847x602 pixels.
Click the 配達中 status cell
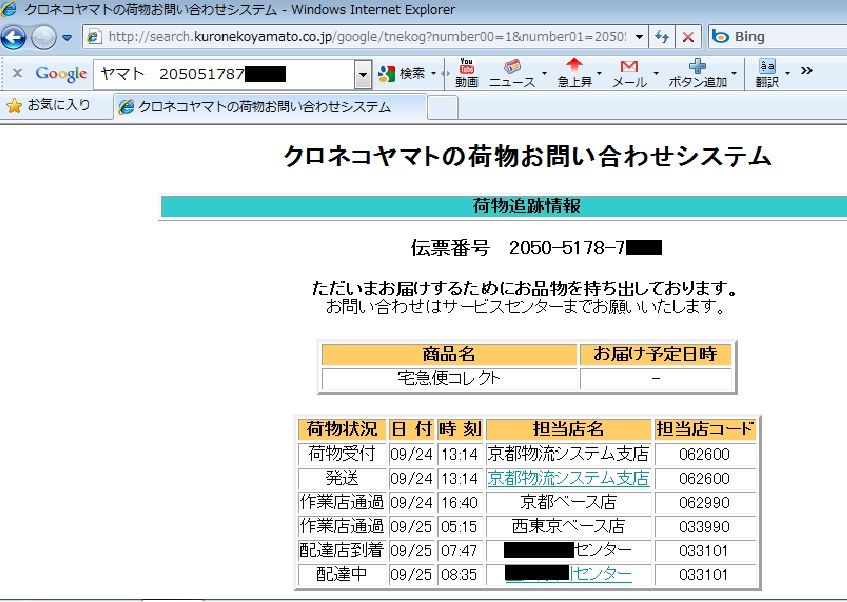(x=342, y=574)
